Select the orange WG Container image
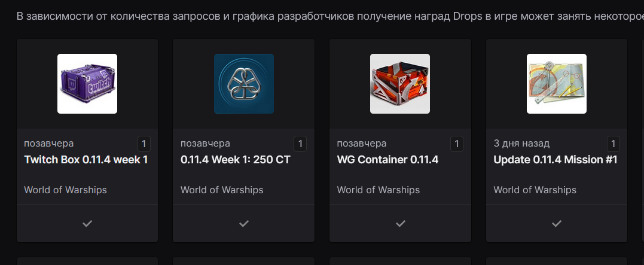Image resolution: width=644 pixels, height=265 pixels. point(400,84)
